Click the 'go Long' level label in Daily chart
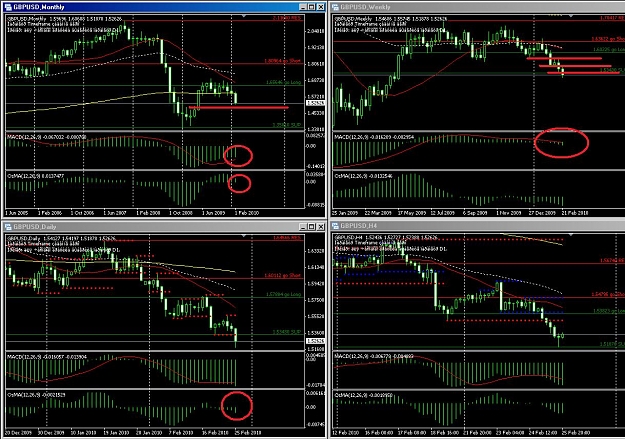The height and width of the screenshot is (439, 625). click(283, 294)
